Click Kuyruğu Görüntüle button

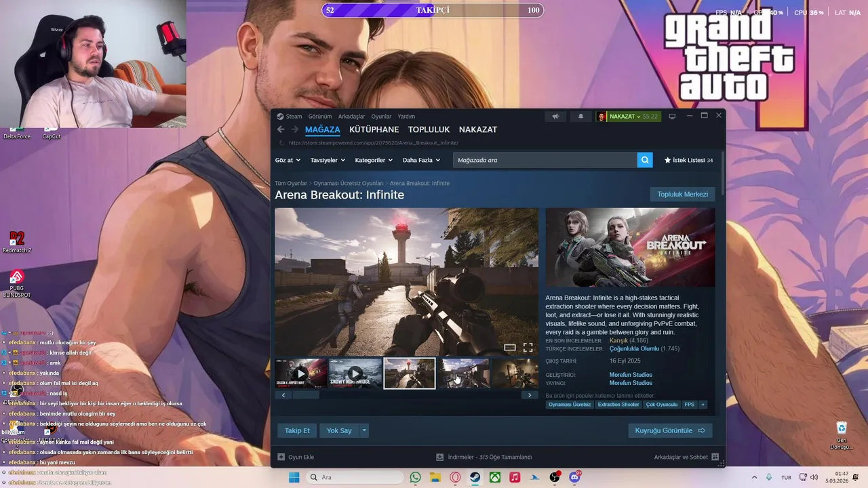coord(670,430)
